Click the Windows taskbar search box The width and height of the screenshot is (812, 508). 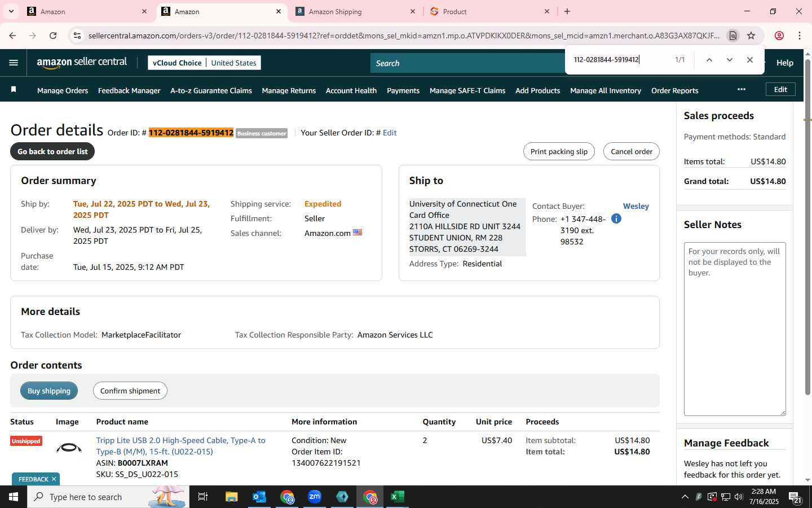coord(108,497)
